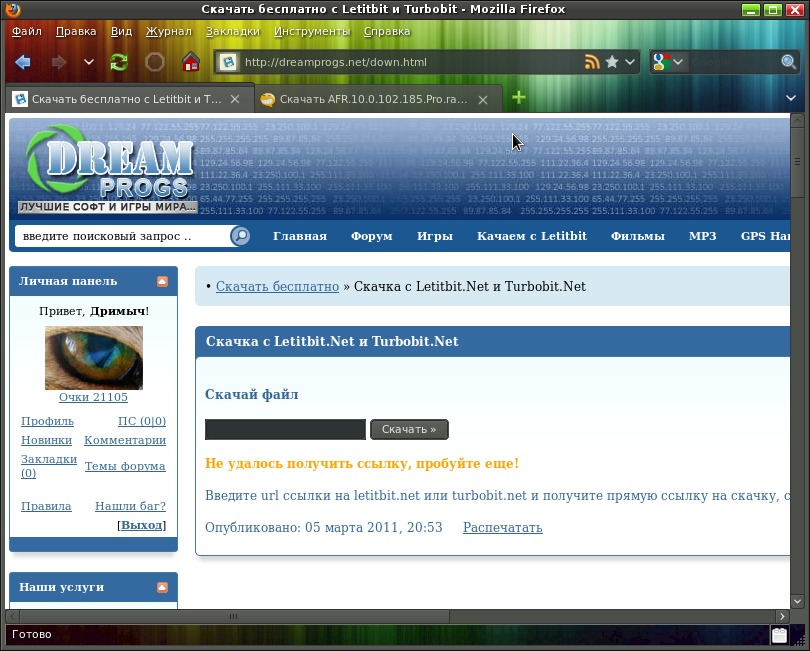Open the Новинки link
Viewport: 810px width, 651px height.
[46, 440]
